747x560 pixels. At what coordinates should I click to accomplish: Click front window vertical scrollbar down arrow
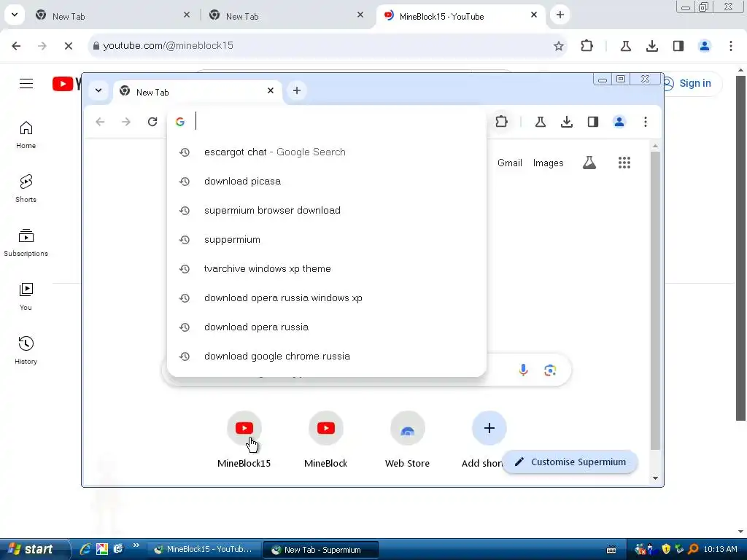point(655,478)
